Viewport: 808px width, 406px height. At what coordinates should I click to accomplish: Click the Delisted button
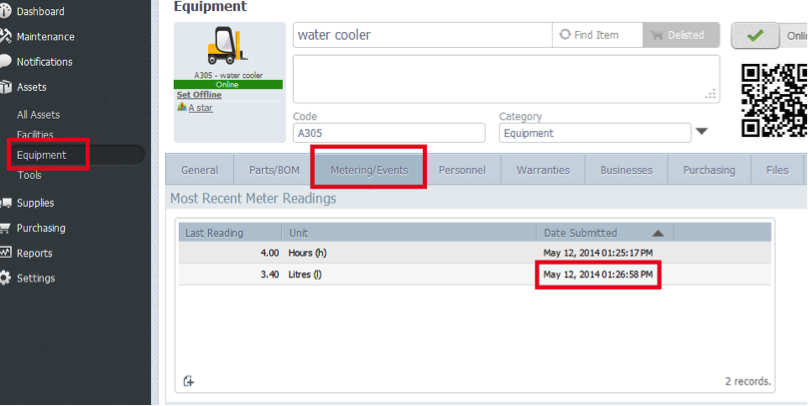click(681, 35)
